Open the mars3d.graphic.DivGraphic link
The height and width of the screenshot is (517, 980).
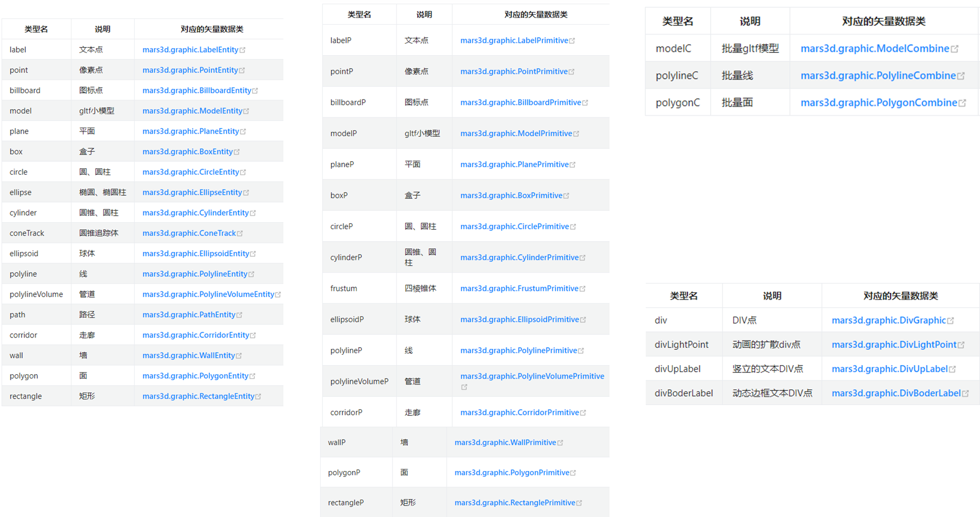click(889, 321)
